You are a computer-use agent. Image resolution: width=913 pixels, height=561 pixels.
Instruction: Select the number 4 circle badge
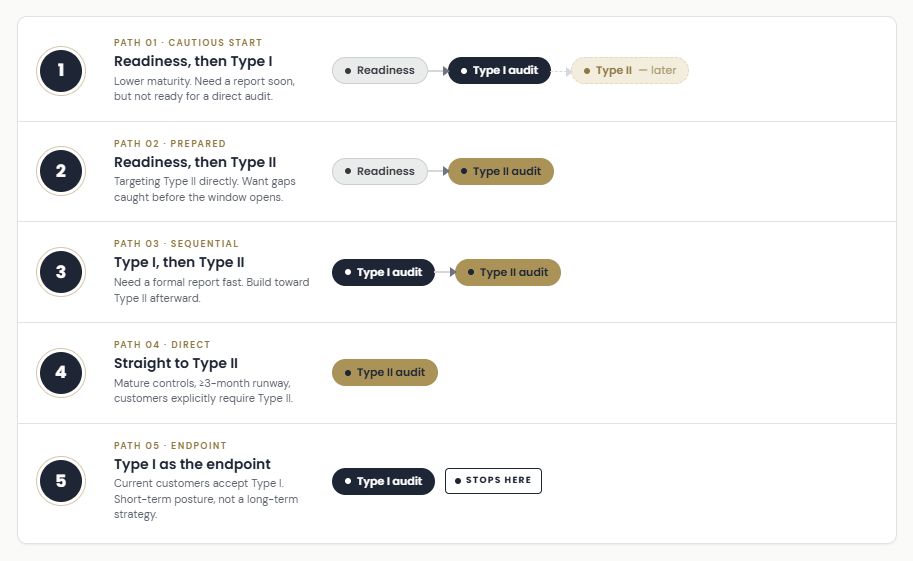(61, 373)
